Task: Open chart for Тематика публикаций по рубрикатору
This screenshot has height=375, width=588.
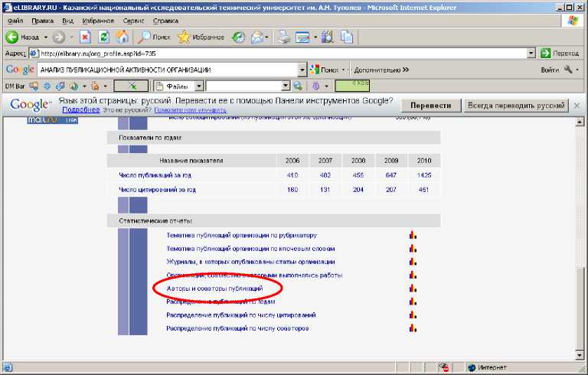Action: [x=413, y=235]
